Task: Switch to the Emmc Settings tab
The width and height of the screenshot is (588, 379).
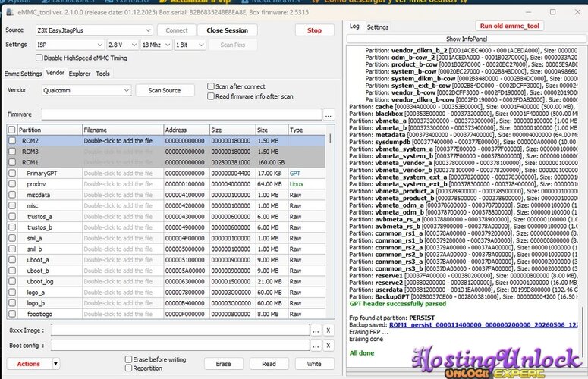Action: tap(23, 74)
